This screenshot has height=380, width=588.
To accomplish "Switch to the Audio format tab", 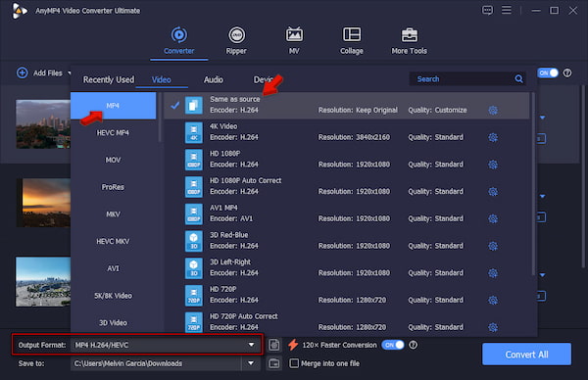I will tap(213, 79).
